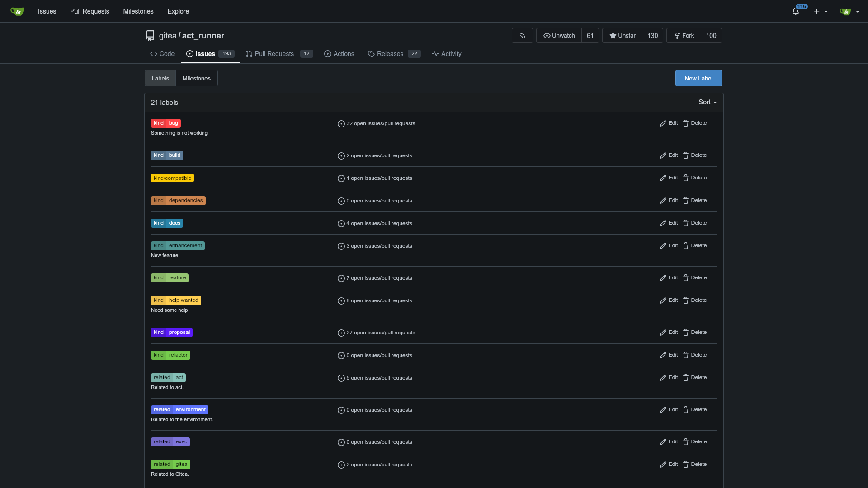
Task: Click the purple kind/proposal label badge
Action: click(171, 333)
